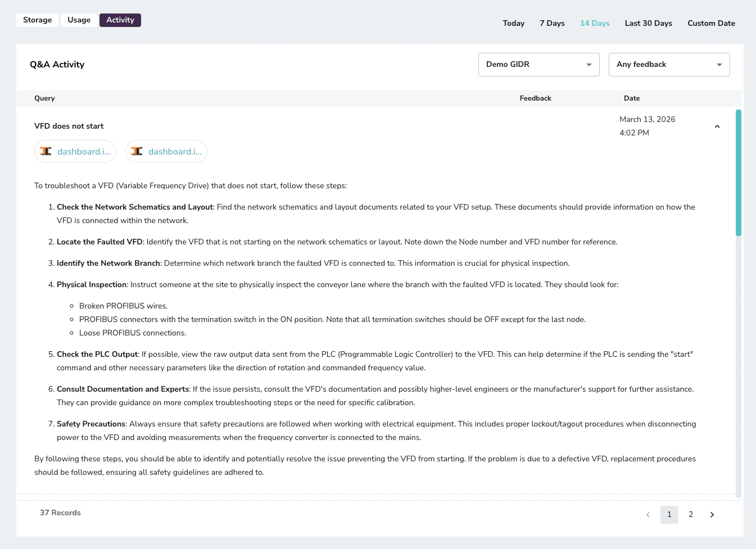Open the first dashboard.i... source chip
The height and width of the screenshot is (549, 756).
click(75, 151)
